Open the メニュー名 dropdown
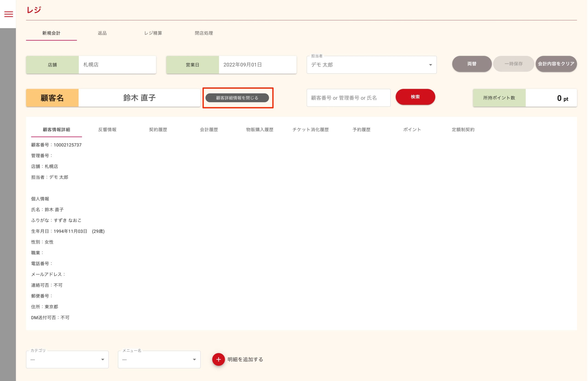 point(159,359)
